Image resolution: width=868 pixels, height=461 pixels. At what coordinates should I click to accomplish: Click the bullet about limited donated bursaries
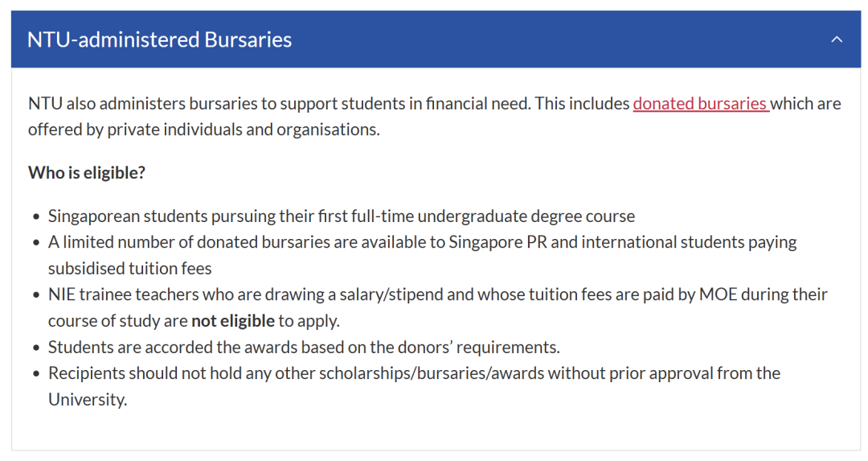[423, 255]
